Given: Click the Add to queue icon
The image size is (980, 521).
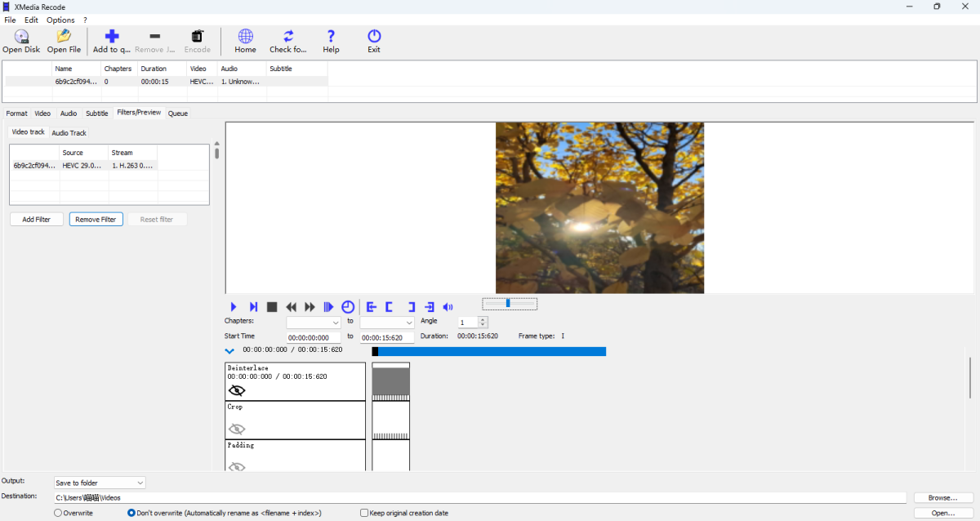Looking at the screenshot, I should click(111, 40).
